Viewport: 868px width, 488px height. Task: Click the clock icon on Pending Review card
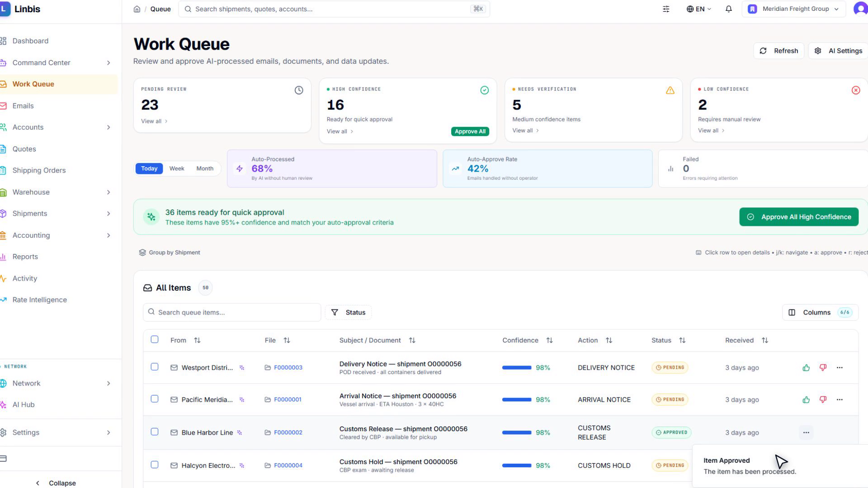pos(299,90)
